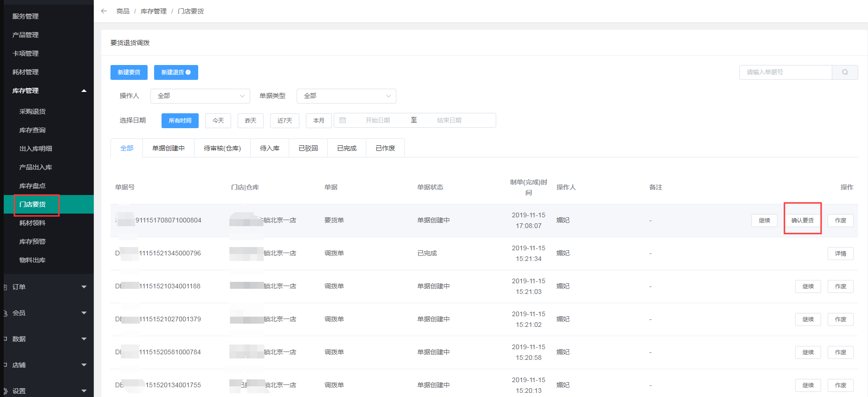The width and height of the screenshot is (868, 397).
Task: Switch to the 待入库 tab
Action: click(x=270, y=148)
